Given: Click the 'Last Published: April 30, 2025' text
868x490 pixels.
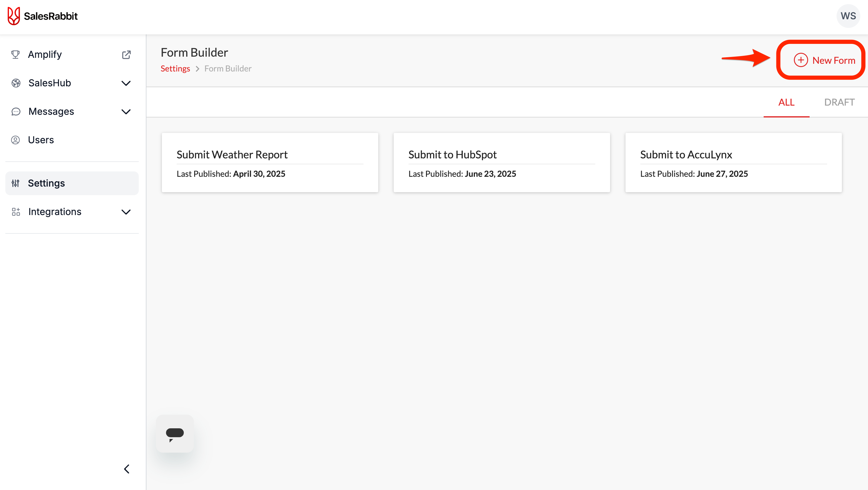Looking at the screenshot, I should [x=231, y=174].
